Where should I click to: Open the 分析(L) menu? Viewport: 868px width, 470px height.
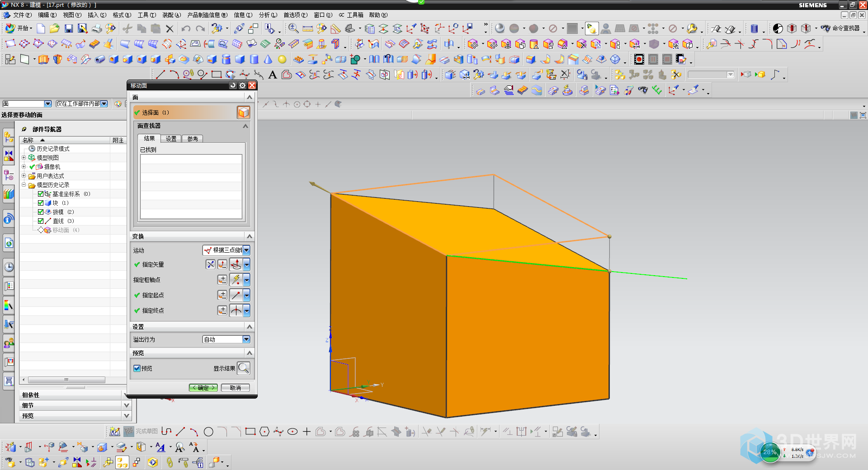(268, 15)
